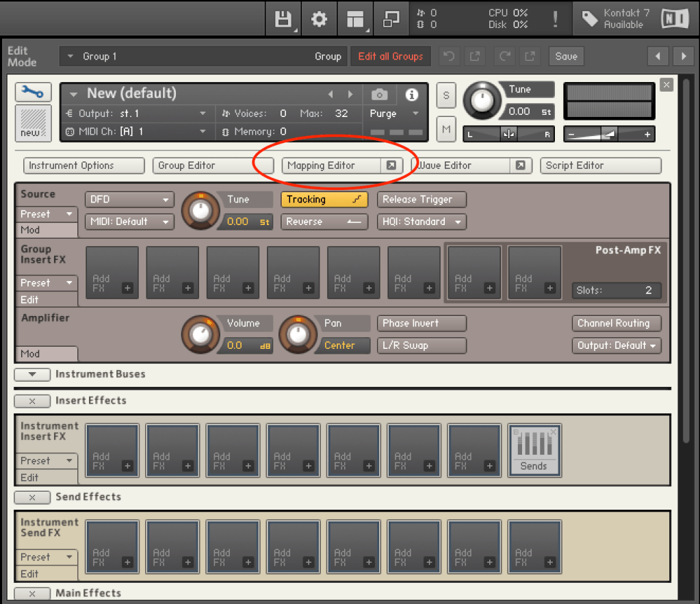
Task: Open the HQI: Standard dropdown
Action: tap(421, 222)
